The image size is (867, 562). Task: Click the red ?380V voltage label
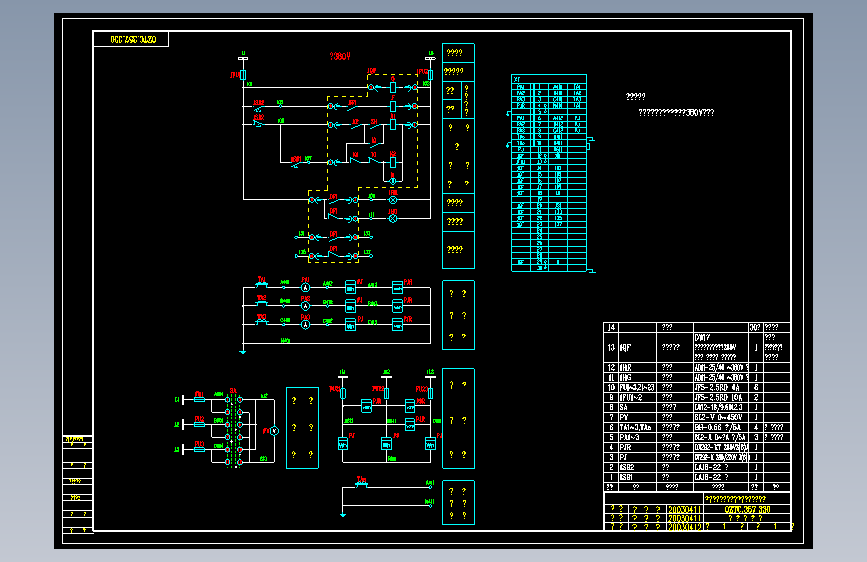coord(340,56)
